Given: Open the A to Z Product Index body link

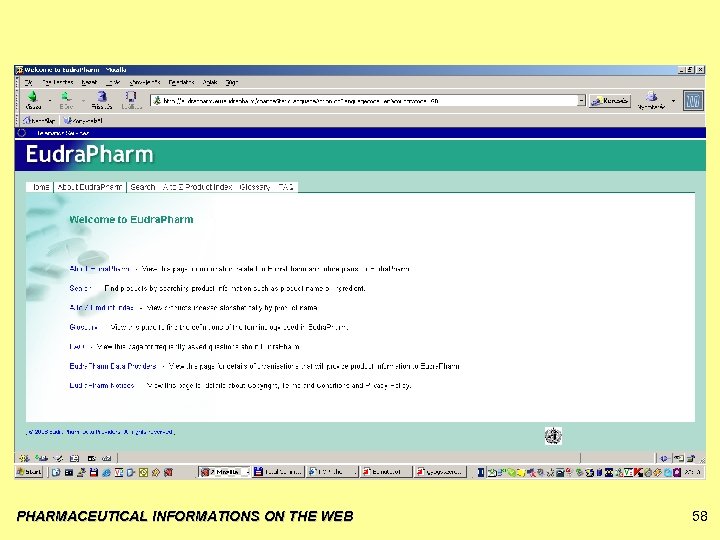Looking at the screenshot, I should tap(101, 308).
